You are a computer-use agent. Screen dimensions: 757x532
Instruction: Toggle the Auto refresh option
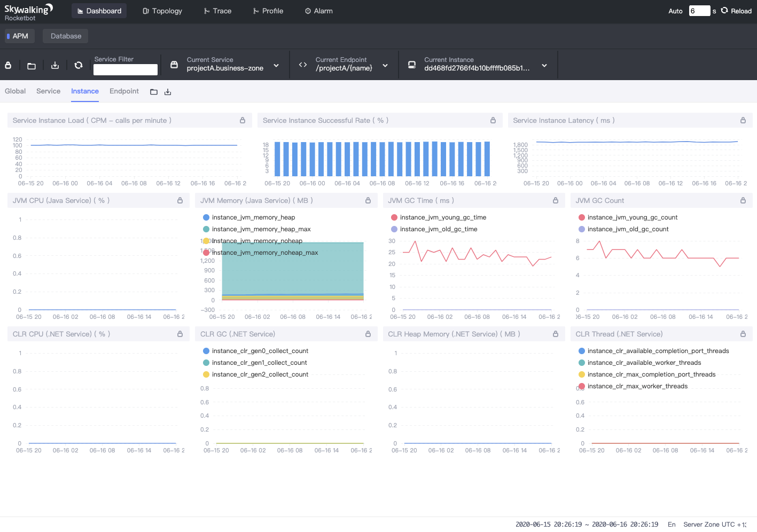675,11
